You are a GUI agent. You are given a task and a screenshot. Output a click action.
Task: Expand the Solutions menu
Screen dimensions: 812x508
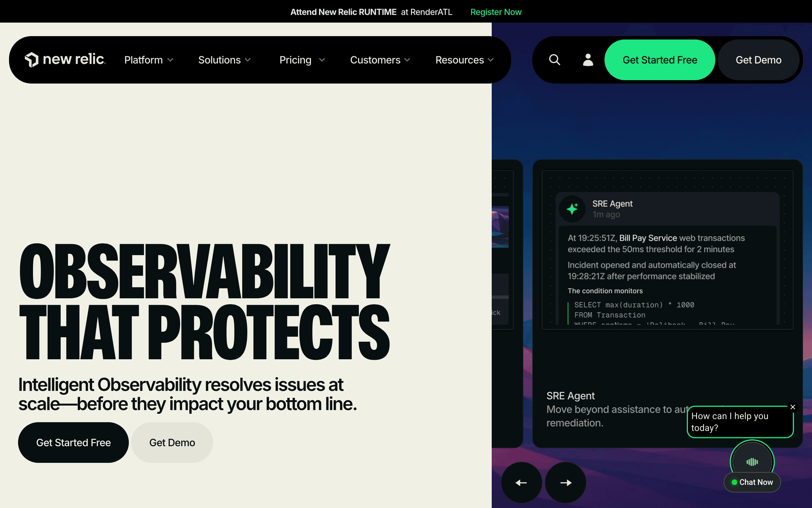pyautogui.click(x=224, y=60)
